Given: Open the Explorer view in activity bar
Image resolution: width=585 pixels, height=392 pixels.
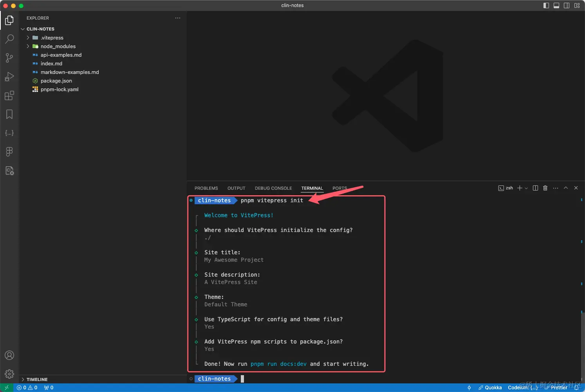Looking at the screenshot, I should (9, 20).
